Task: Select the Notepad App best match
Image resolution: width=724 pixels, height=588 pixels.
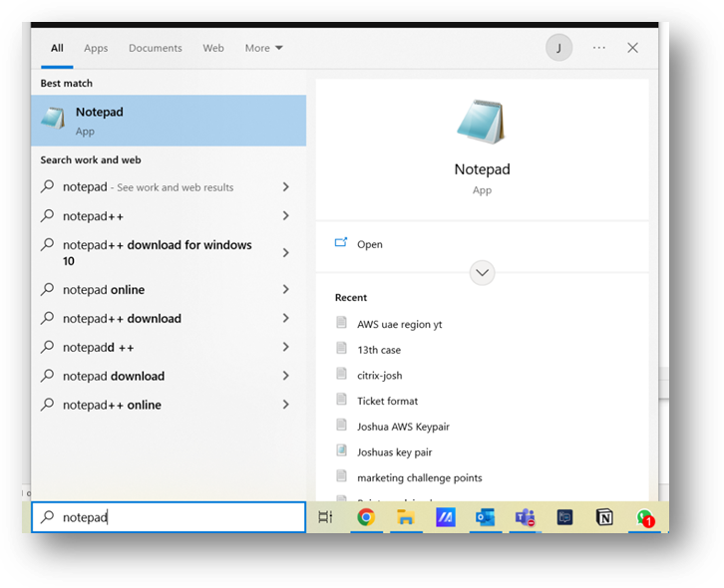Action: pos(169,121)
